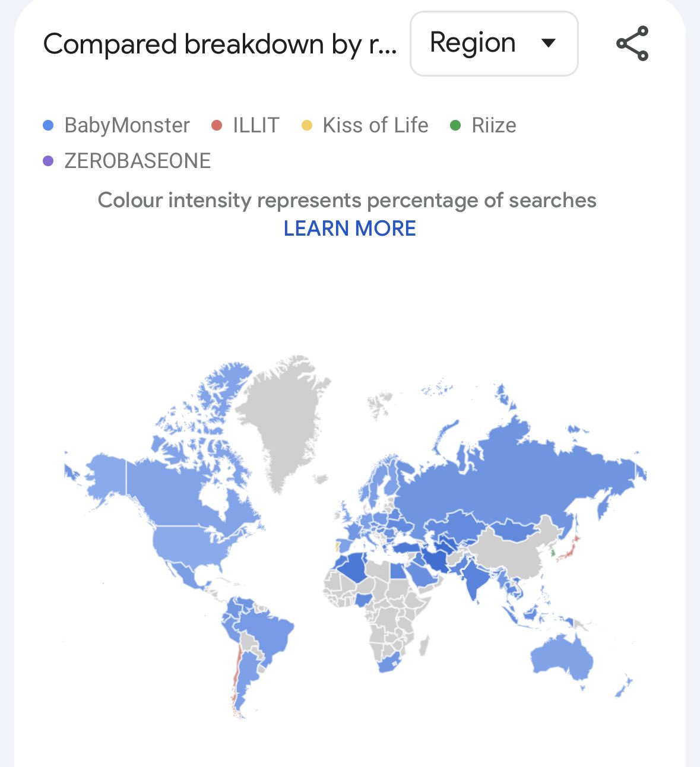Click the BabyMonster legend label
This screenshot has width=700, height=767.
click(127, 125)
